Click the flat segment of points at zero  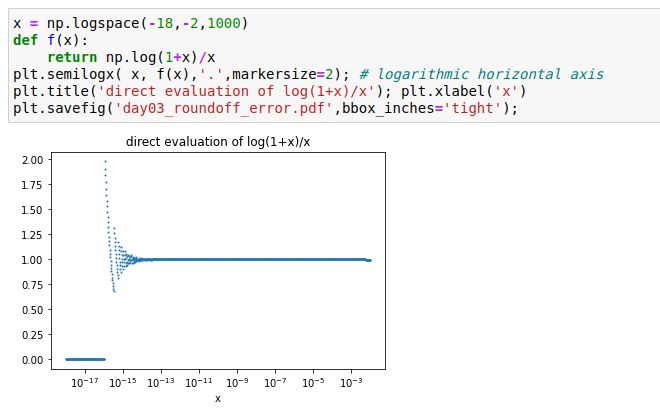[x=85, y=359]
